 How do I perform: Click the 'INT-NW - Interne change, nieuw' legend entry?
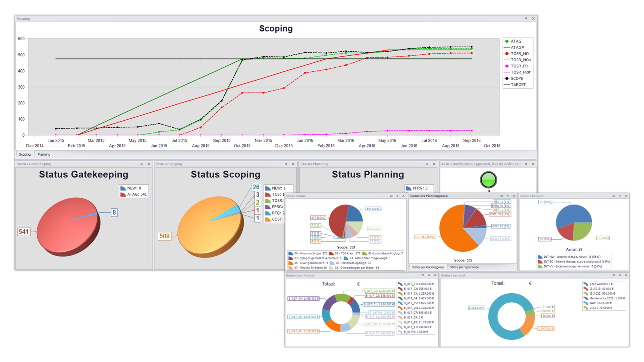(x=569, y=257)
